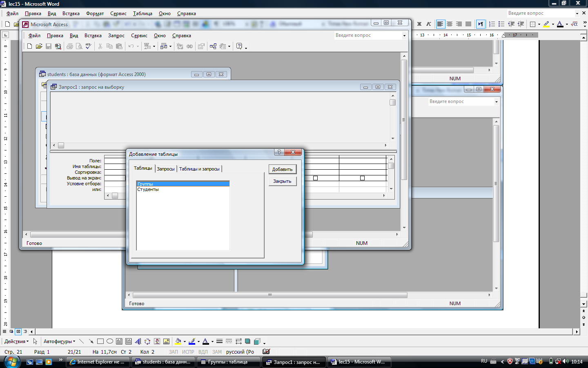Viewport: 588px width, 368px height.
Task: Open the Access new object dropdown arrow
Action: 229,46
